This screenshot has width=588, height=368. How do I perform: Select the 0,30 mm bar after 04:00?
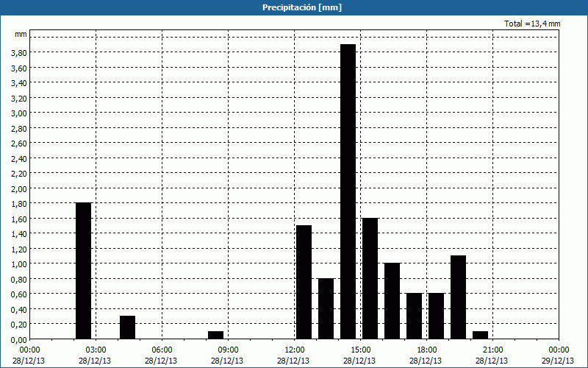click(x=127, y=328)
